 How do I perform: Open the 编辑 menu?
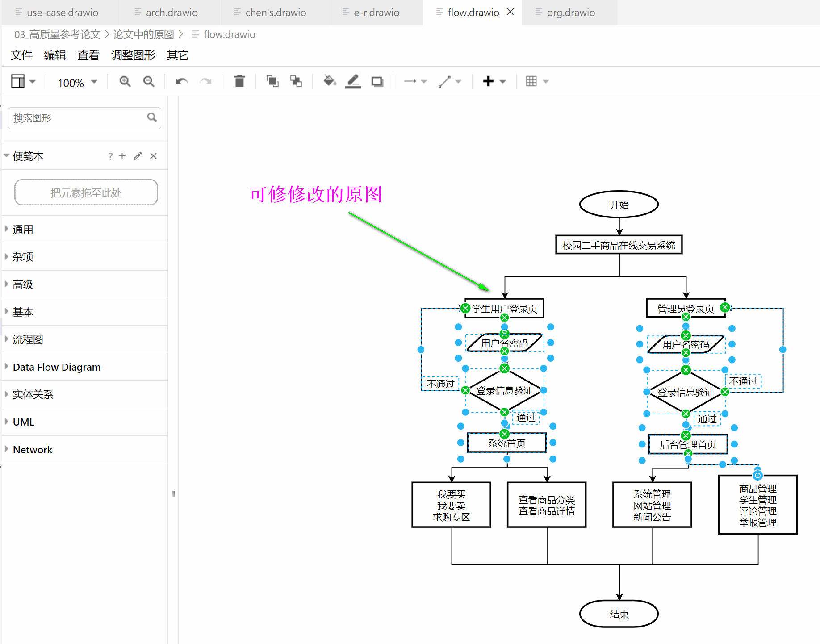point(55,55)
